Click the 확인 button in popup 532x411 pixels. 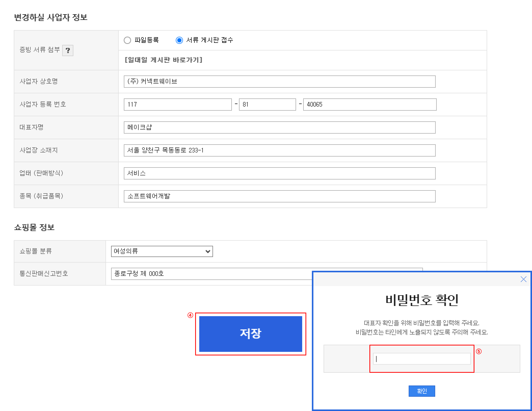tap(422, 391)
